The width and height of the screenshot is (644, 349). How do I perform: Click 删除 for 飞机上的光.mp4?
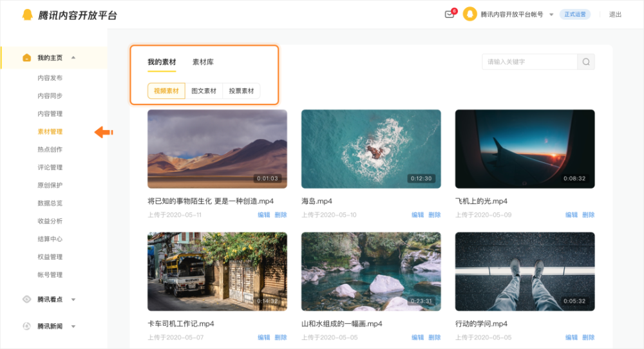point(589,214)
